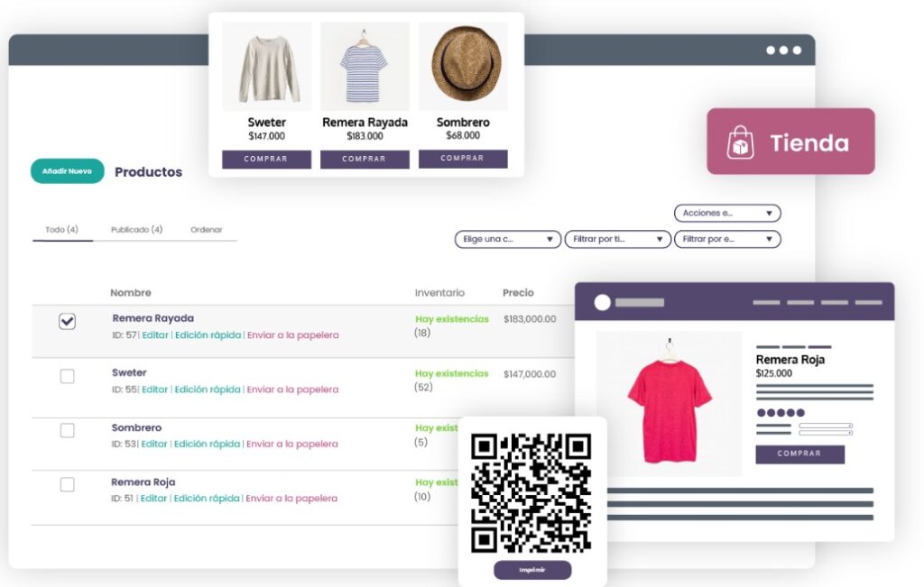Viewport: 924px width, 587px height.
Task: Click Editar link for Sweter
Action: (154, 390)
